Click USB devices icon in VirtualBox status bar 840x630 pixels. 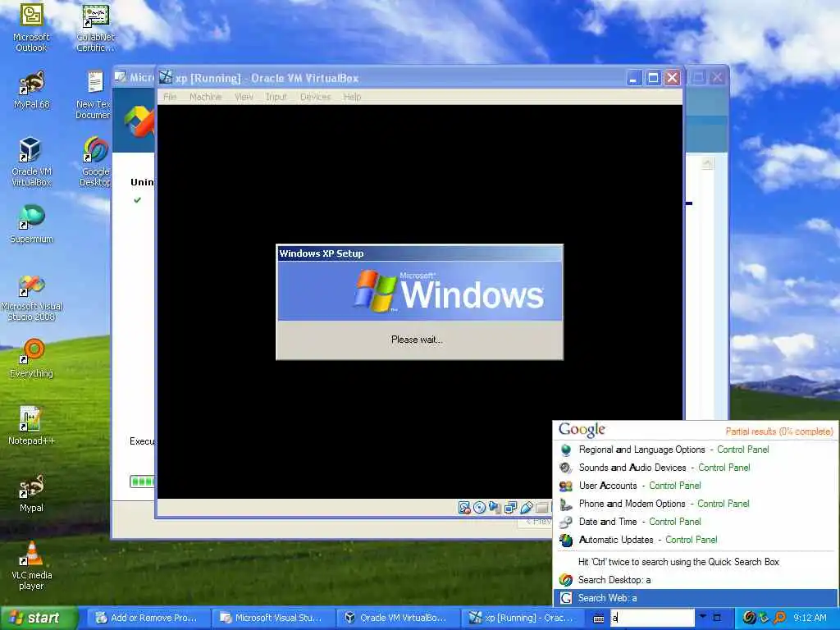[x=526, y=507]
